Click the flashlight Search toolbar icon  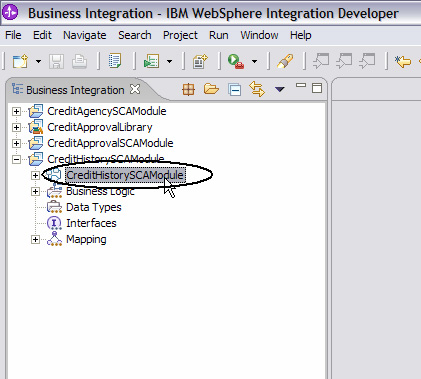pos(285,61)
